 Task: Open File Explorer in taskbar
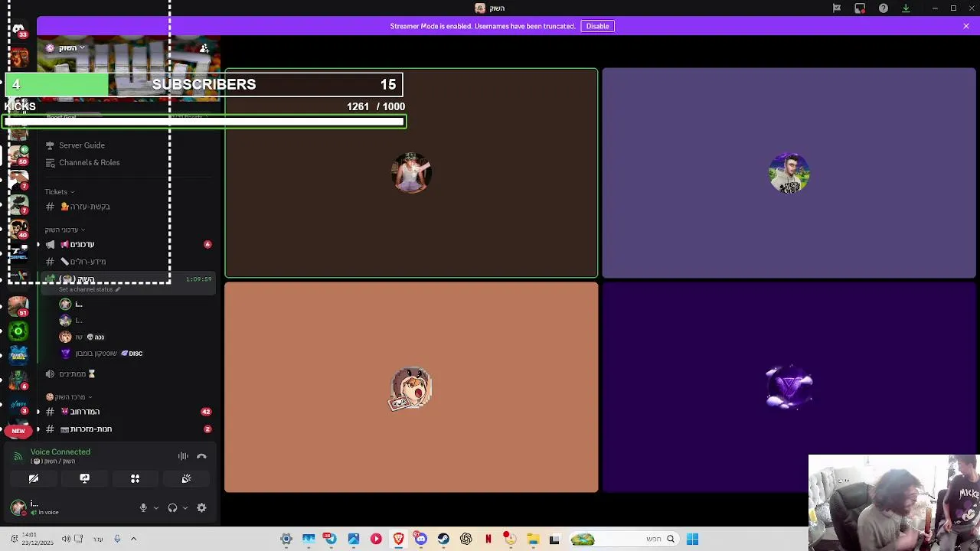(x=533, y=539)
